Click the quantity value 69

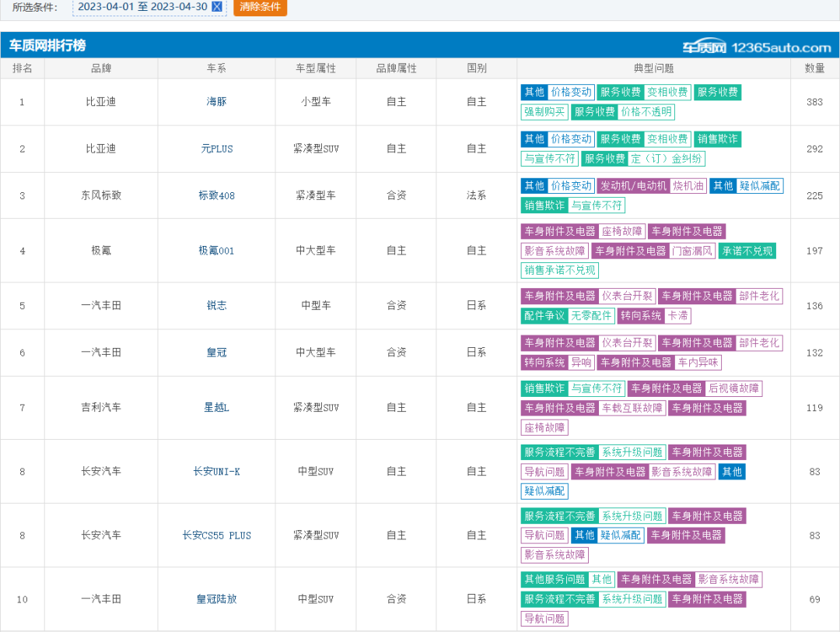click(815, 599)
